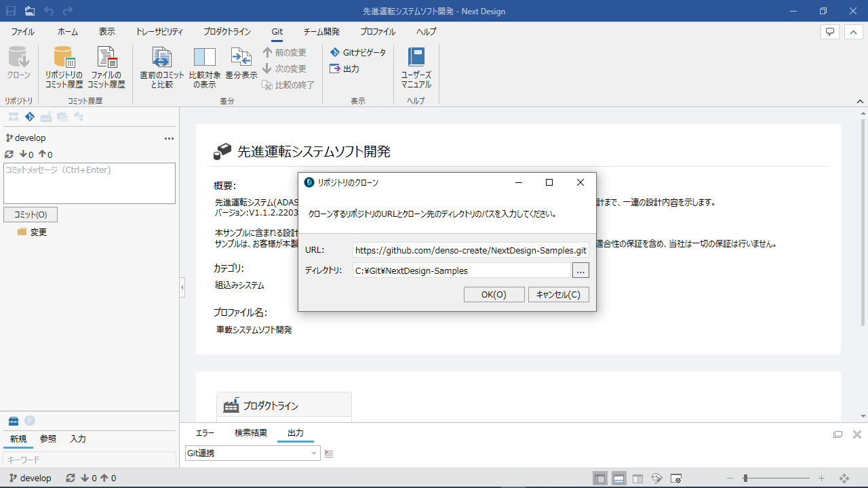This screenshot has height=488, width=868.
Task: Save the project from title bar
Action: pyautogui.click(x=11, y=11)
